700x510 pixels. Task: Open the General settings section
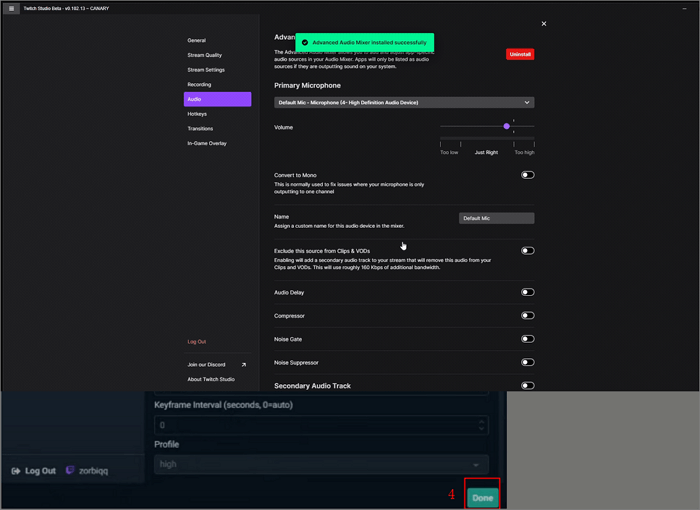196,40
